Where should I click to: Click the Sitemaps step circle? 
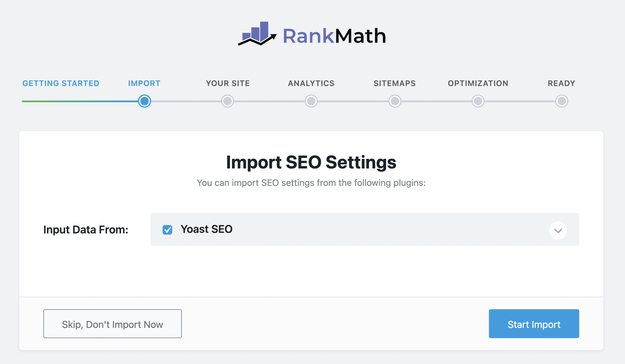tap(395, 101)
